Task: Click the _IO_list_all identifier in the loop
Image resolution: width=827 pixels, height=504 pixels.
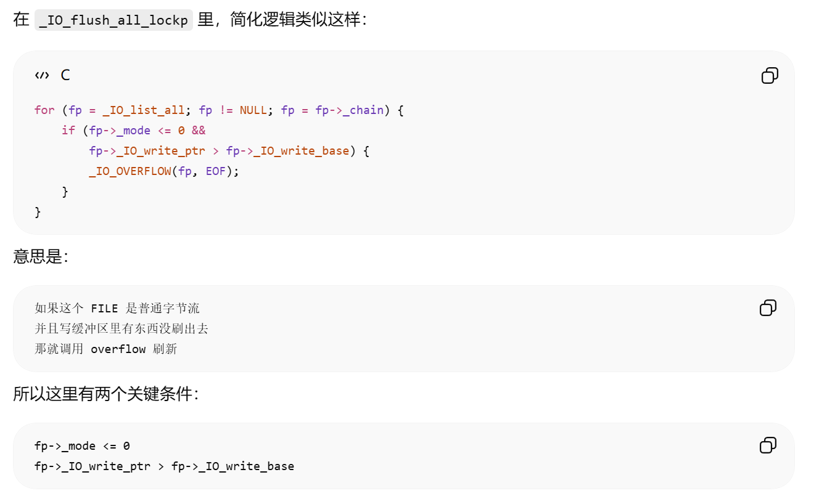Action: tap(143, 110)
